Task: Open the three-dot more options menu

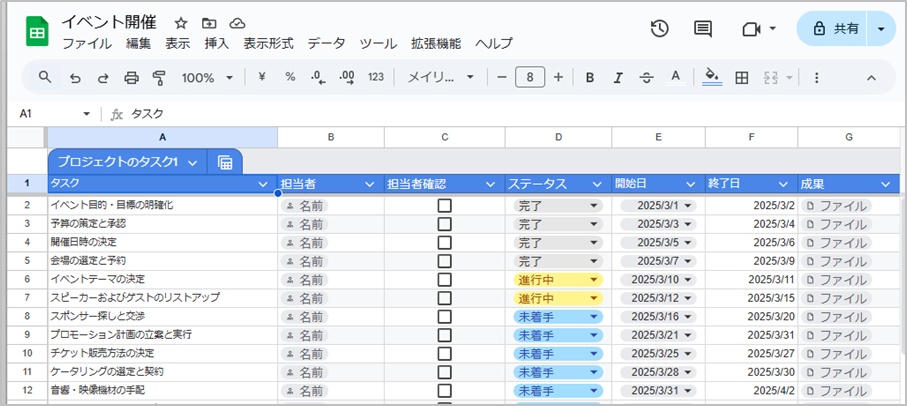Action: click(816, 77)
